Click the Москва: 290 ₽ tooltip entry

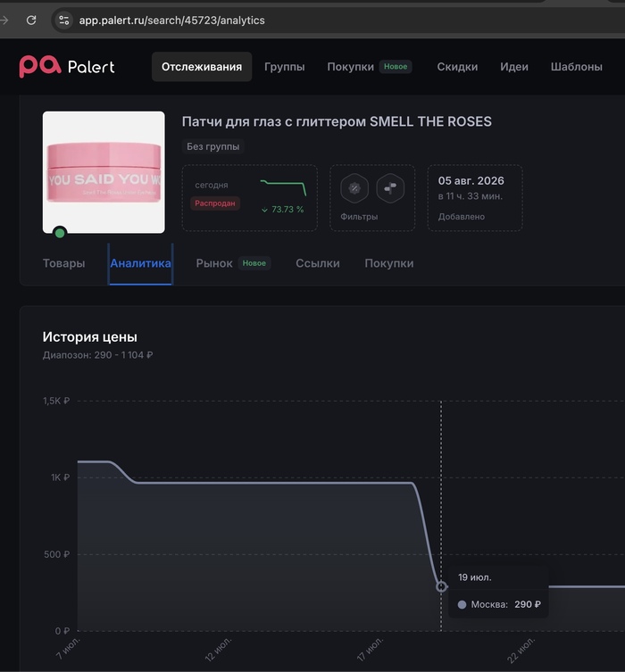click(x=499, y=604)
